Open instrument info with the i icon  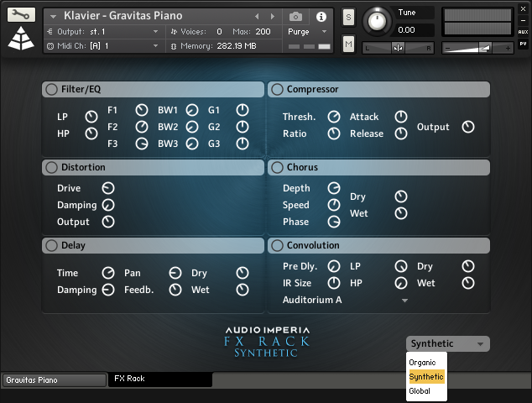(321, 17)
